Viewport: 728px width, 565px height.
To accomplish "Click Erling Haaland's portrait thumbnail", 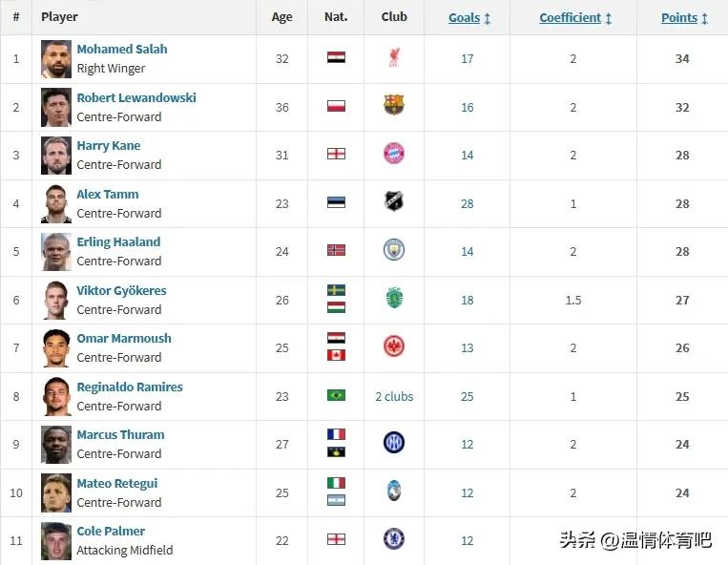I will [56, 252].
